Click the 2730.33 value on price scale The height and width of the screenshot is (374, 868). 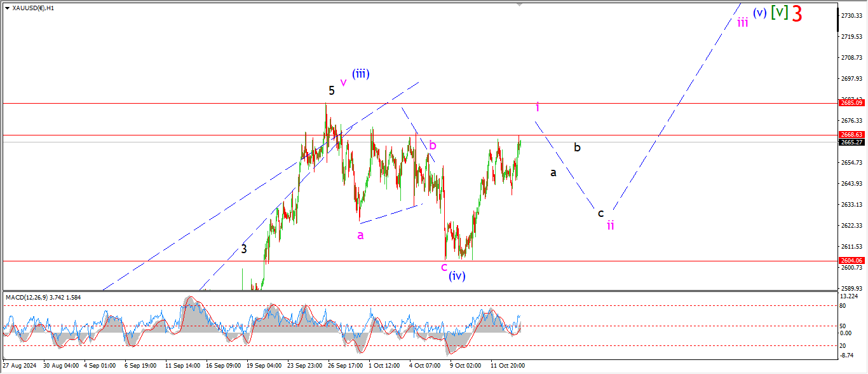[x=851, y=15]
